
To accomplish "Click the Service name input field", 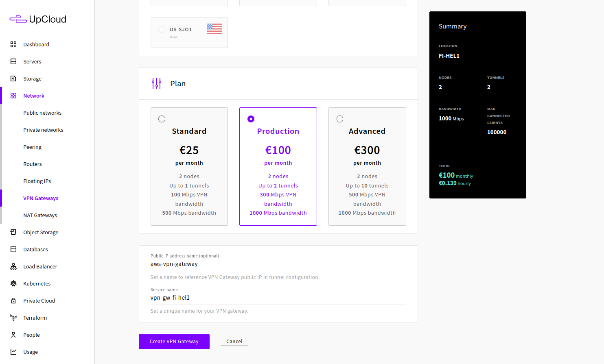I will pos(278,298).
